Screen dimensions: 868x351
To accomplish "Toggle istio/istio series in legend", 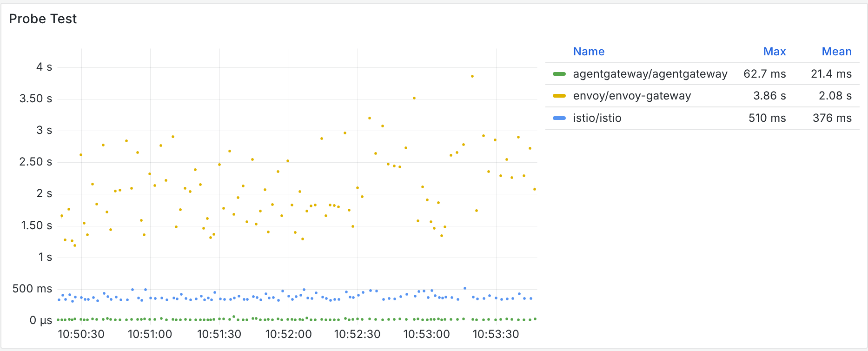I will [x=597, y=118].
